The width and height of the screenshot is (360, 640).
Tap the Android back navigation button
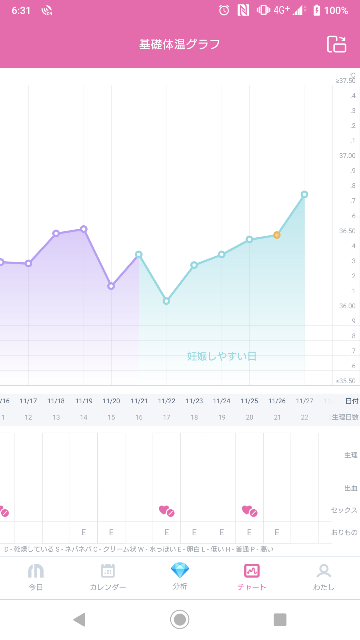(79, 620)
